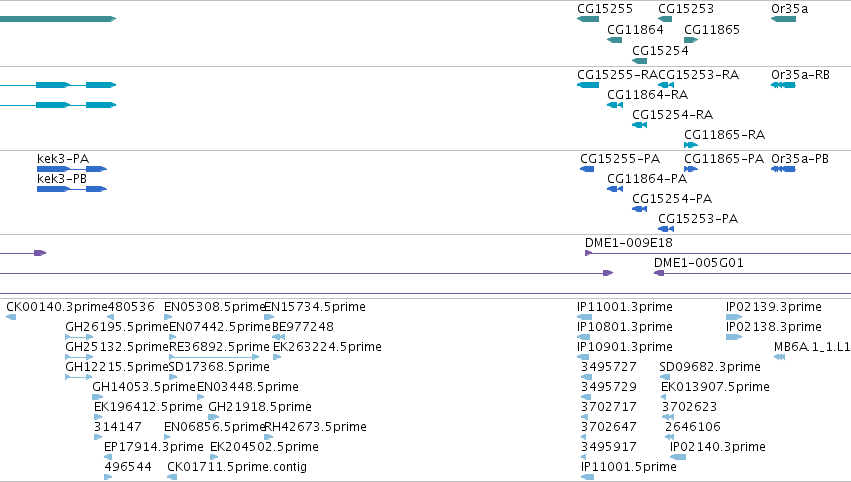
Task: Select the EN15734.5prime EST label
Action: (x=315, y=307)
